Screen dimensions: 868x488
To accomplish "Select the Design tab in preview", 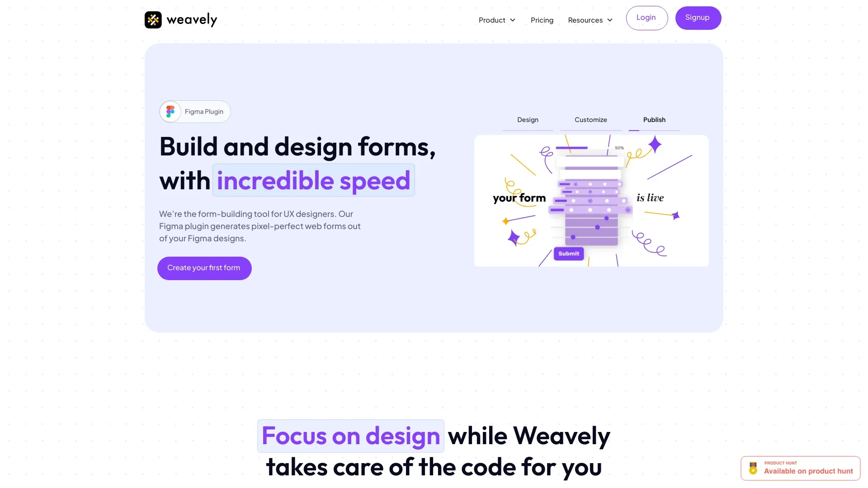I will click(527, 119).
